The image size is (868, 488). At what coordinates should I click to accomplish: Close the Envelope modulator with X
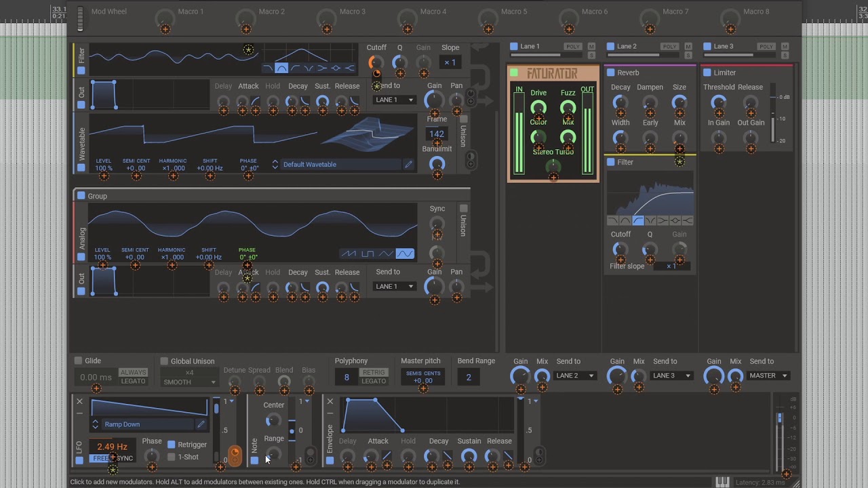point(330,401)
